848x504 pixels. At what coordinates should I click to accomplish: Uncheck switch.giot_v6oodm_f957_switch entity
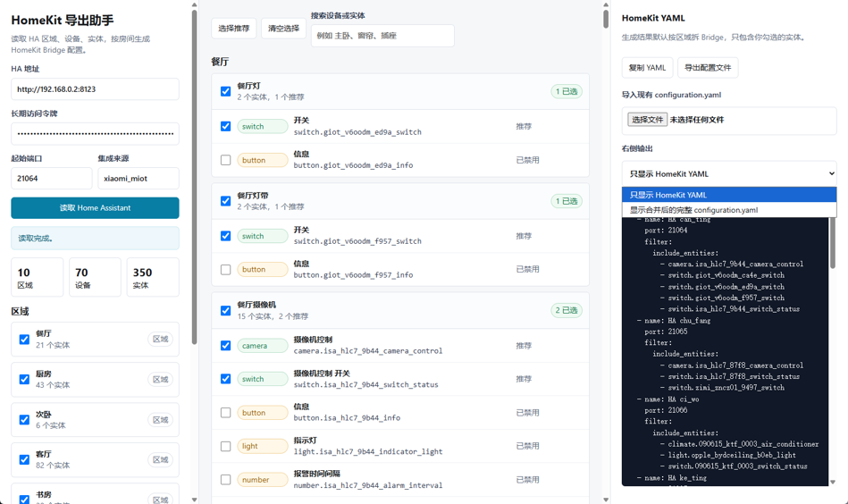click(x=225, y=236)
